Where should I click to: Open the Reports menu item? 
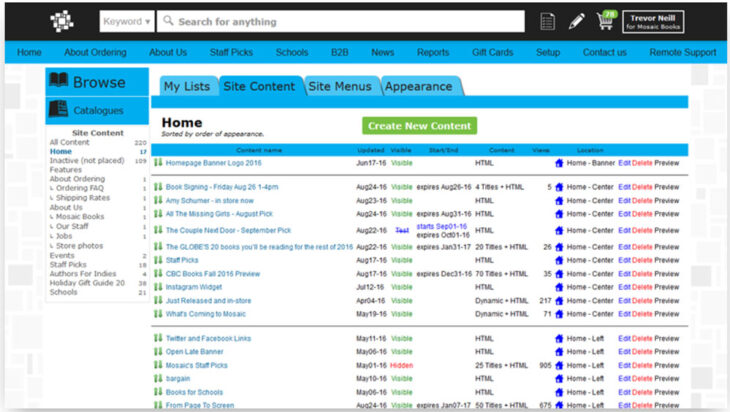click(x=433, y=52)
